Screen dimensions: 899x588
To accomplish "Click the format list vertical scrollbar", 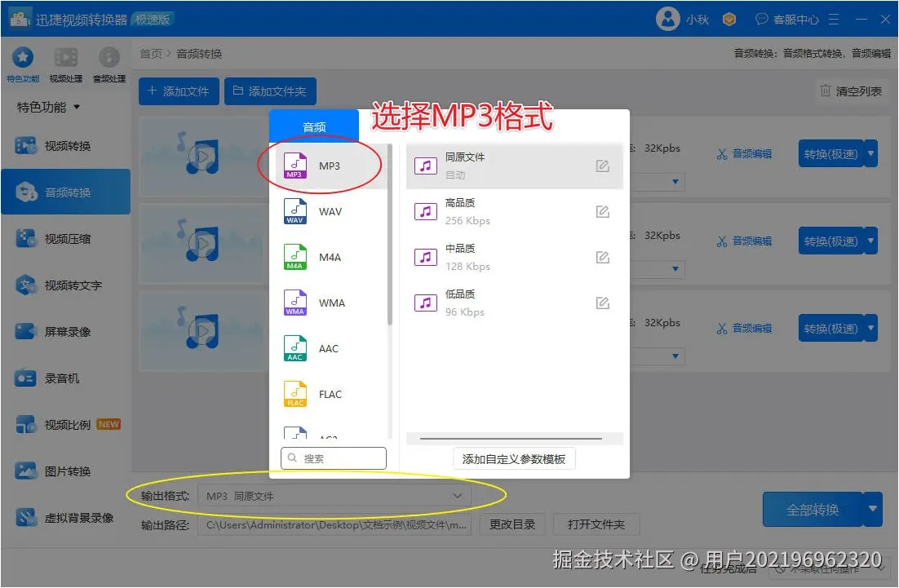I will coord(390,235).
